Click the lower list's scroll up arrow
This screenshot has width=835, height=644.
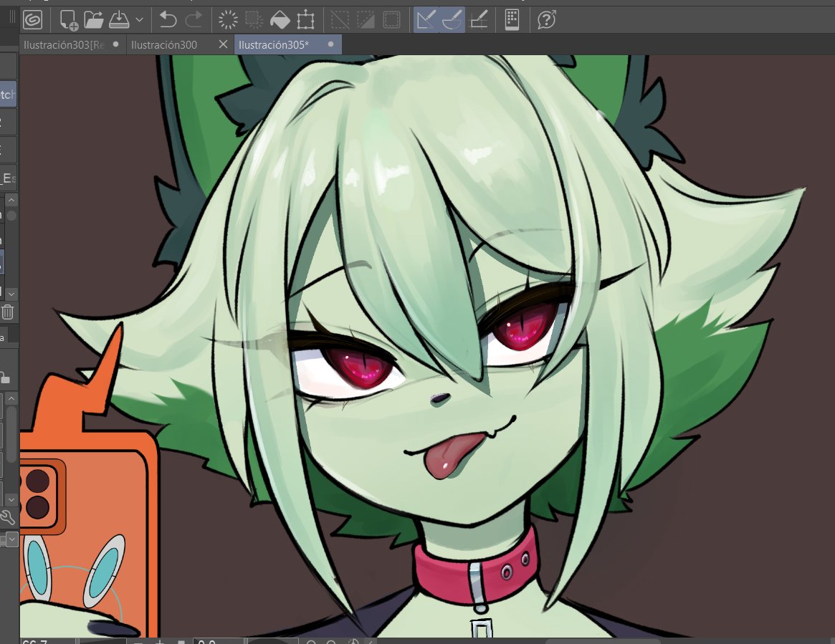[11, 398]
